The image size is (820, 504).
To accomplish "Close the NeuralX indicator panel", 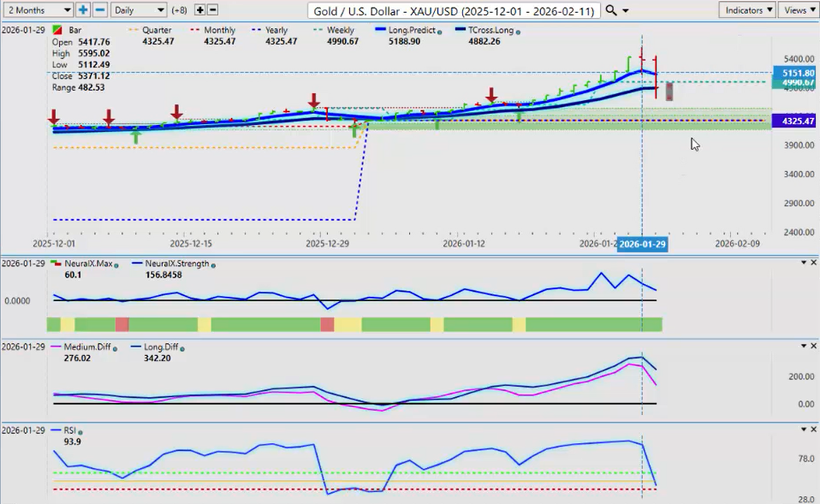I will [814, 263].
